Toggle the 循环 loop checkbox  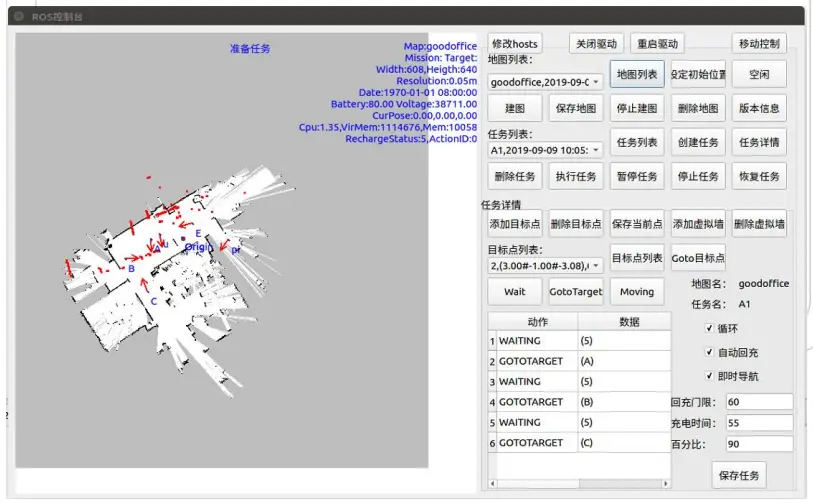tap(709, 328)
